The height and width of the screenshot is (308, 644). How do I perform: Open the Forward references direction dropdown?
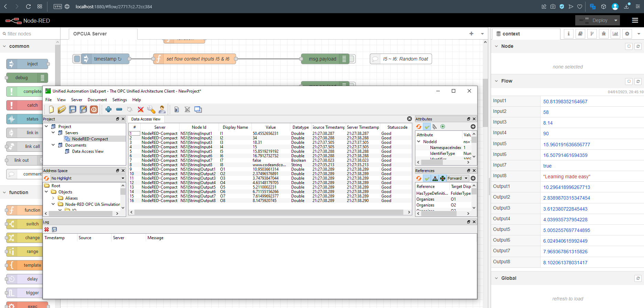(x=458, y=178)
